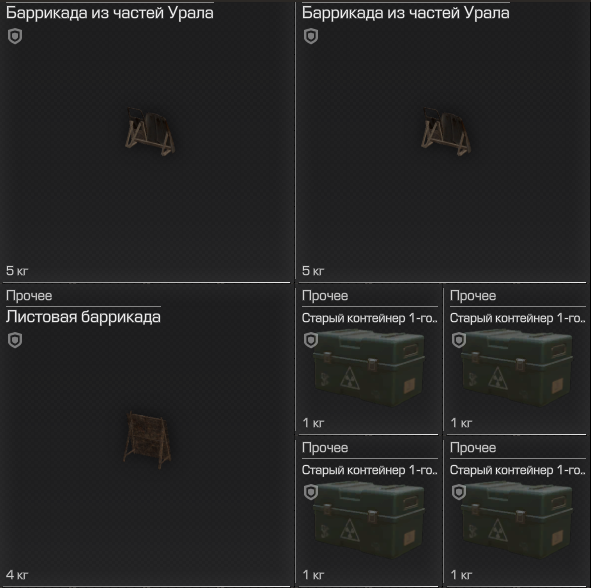Image resolution: width=591 pixels, height=588 pixels.
Task: Click shield icon on top-left Ural barricade card
Action: (15, 36)
